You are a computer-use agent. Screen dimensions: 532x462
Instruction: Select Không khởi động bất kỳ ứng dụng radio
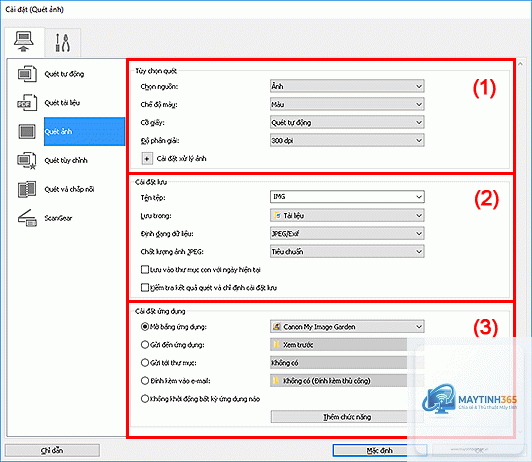click(145, 399)
